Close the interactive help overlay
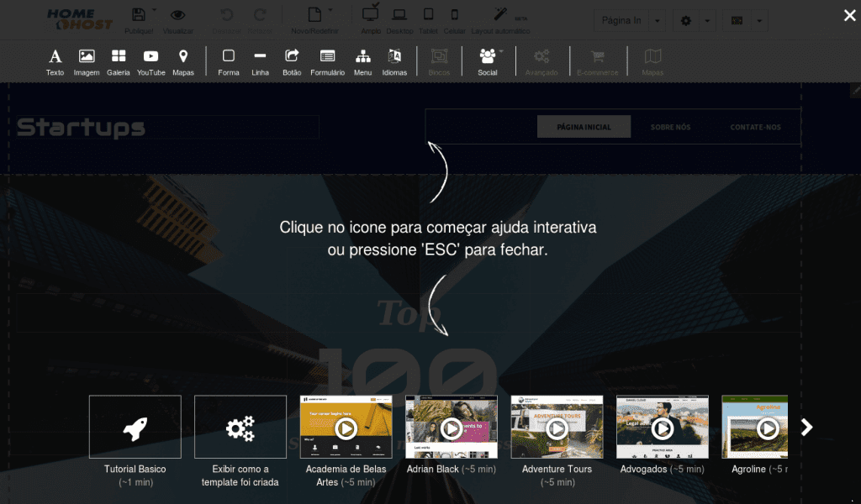861x504 pixels. 849,15
